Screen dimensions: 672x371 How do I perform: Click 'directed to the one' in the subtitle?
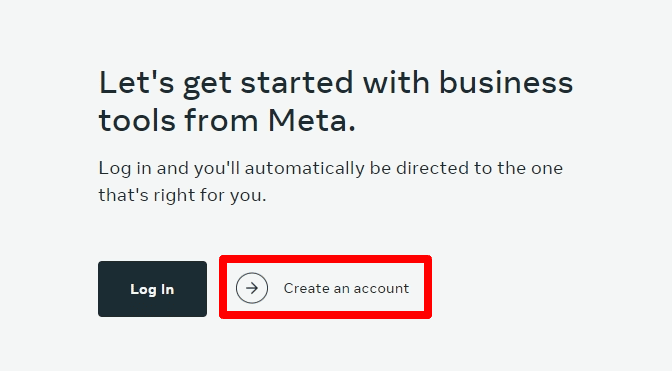tap(479, 168)
